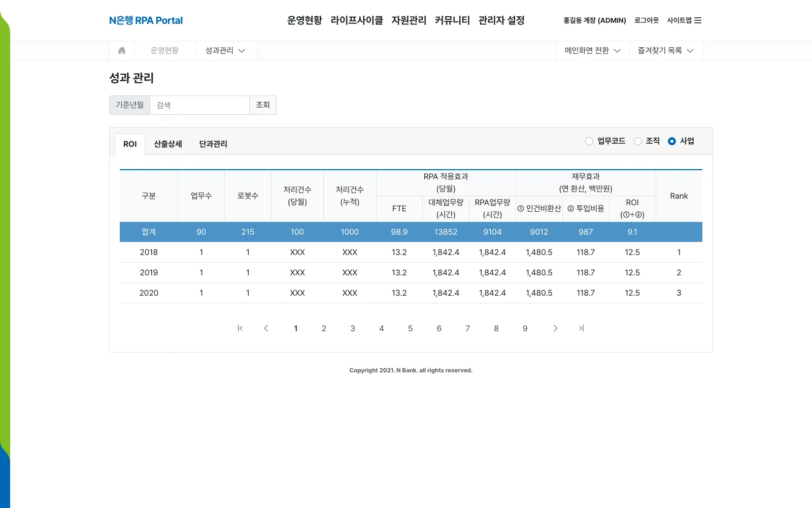Click the ① 인건비환산 column header
812x508 pixels.
pos(539,208)
